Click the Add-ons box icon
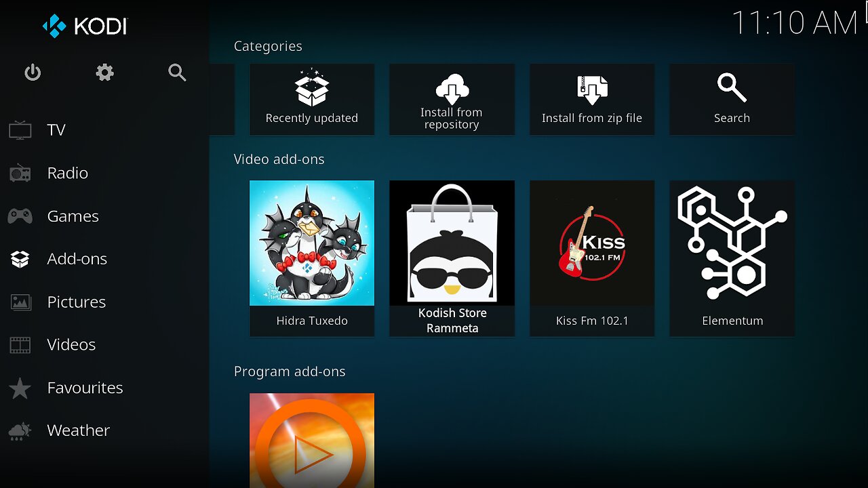Viewport: 868px width, 488px height. pos(20,259)
